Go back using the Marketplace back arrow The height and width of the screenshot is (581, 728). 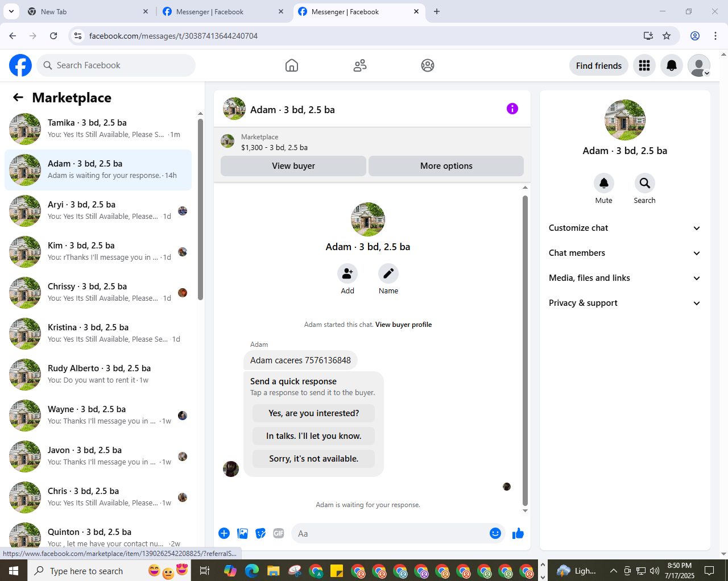[18, 97]
